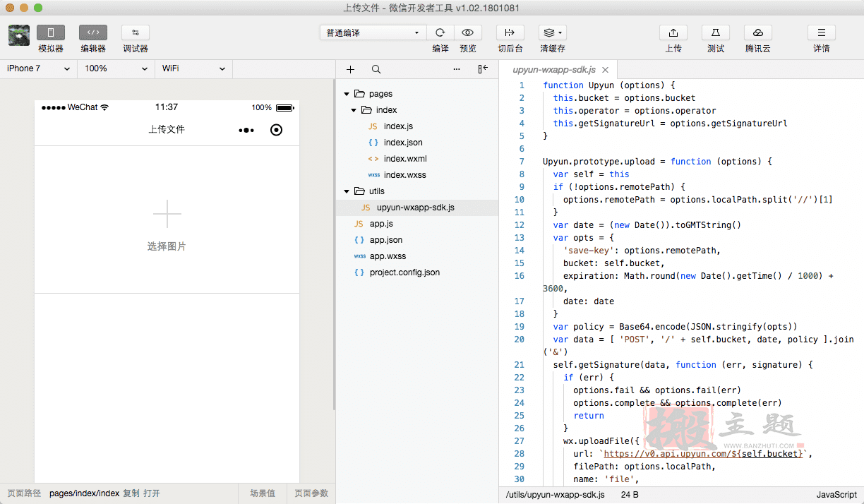Click the 场景值 button
The image size is (864, 504).
coord(263,493)
